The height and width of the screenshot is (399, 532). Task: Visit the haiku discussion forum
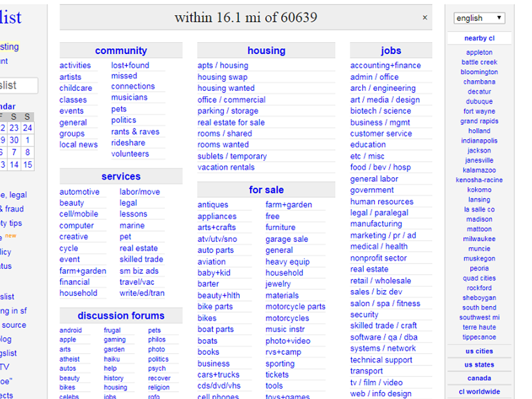click(x=112, y=359)
